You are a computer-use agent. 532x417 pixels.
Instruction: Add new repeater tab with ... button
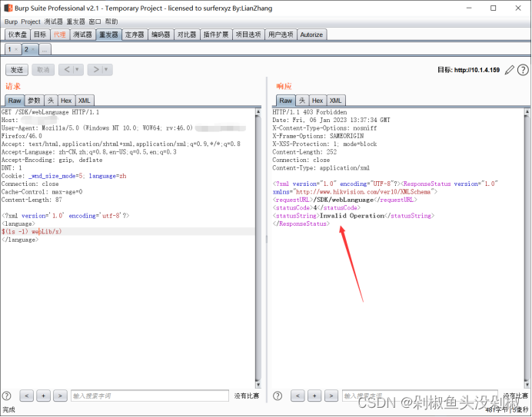(x=45, y=49)
